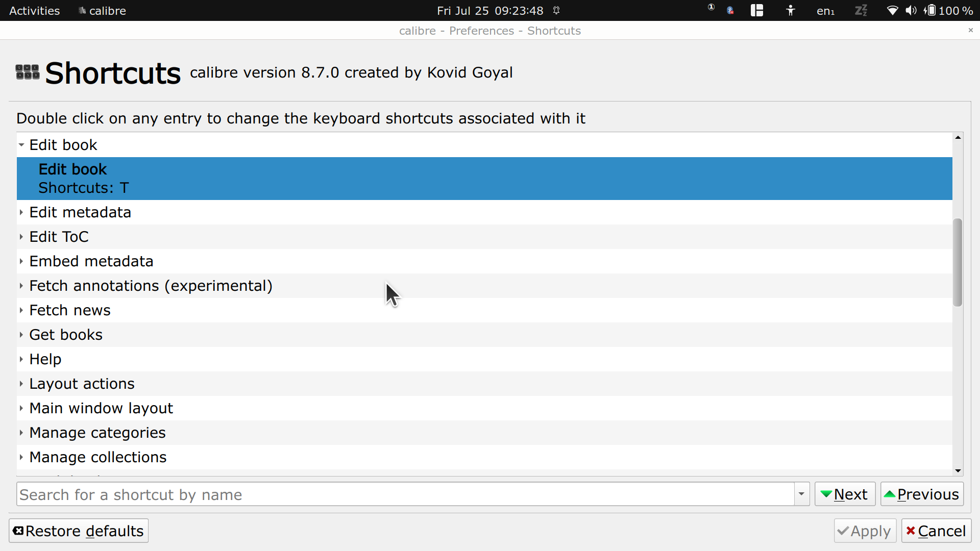Click the battery status icon
Screen dimensions: 980x551
click(931, 11)
